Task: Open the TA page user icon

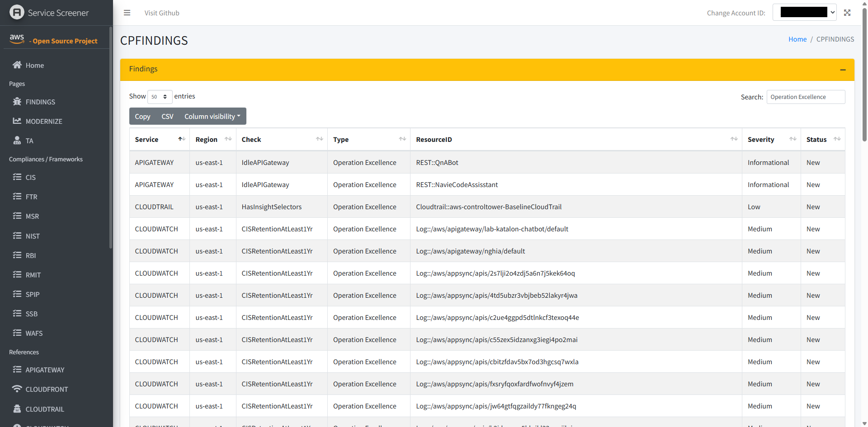Action: click(17, 141)
